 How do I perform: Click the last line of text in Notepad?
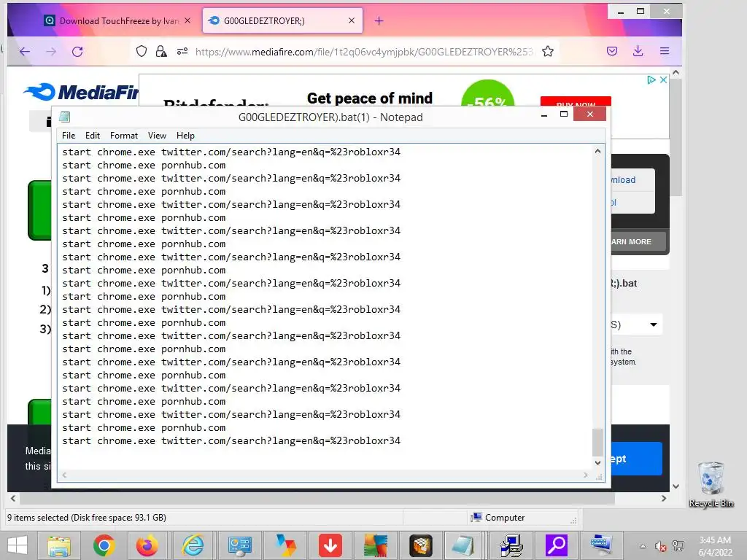click(231, 441)
